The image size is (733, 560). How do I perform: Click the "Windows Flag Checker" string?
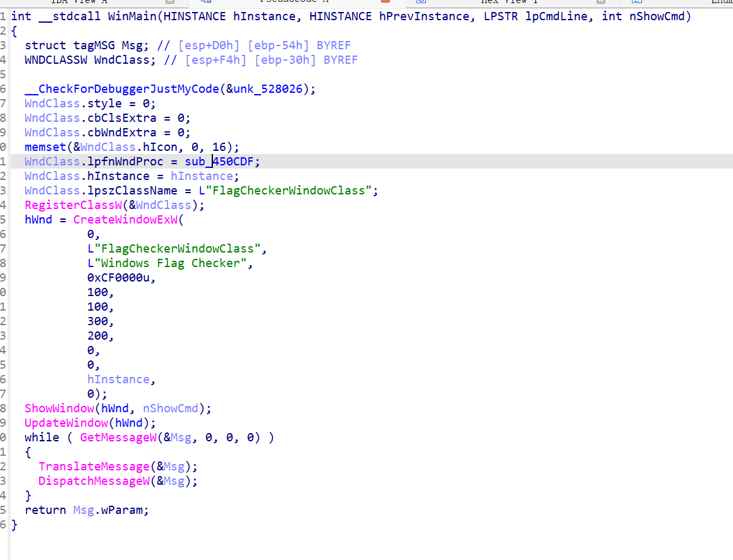coord(170,263)
